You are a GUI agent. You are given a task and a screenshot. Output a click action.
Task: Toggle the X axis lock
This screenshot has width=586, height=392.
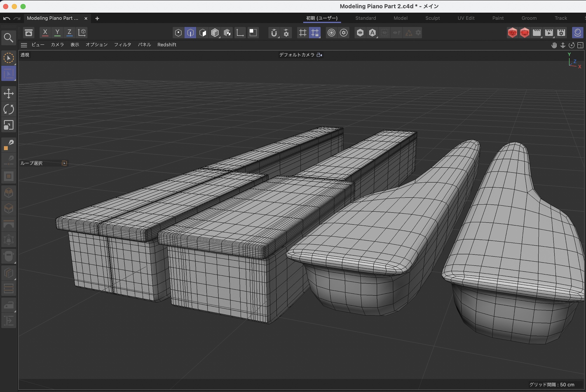coord(45,33)
